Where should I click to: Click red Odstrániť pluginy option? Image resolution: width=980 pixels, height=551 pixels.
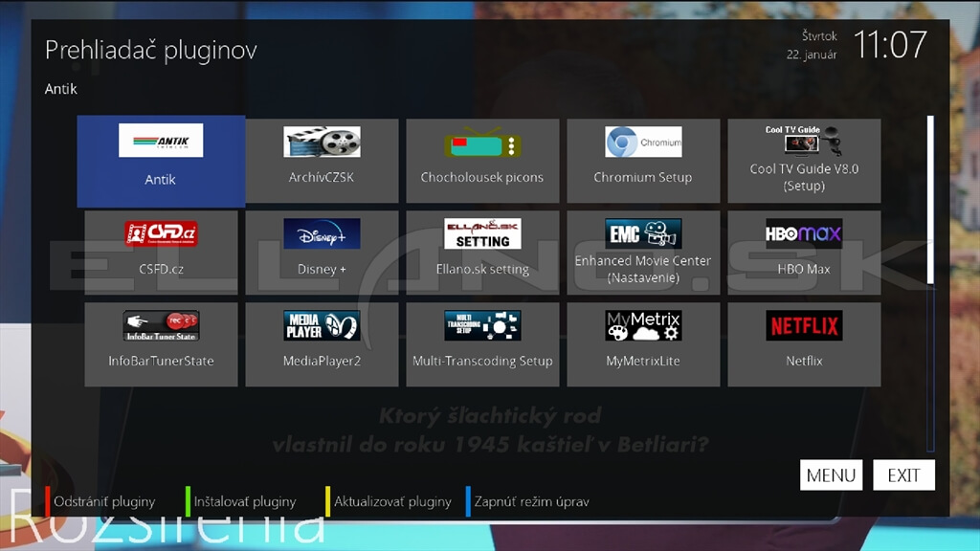pyautogui.click(x=103, y=501)
